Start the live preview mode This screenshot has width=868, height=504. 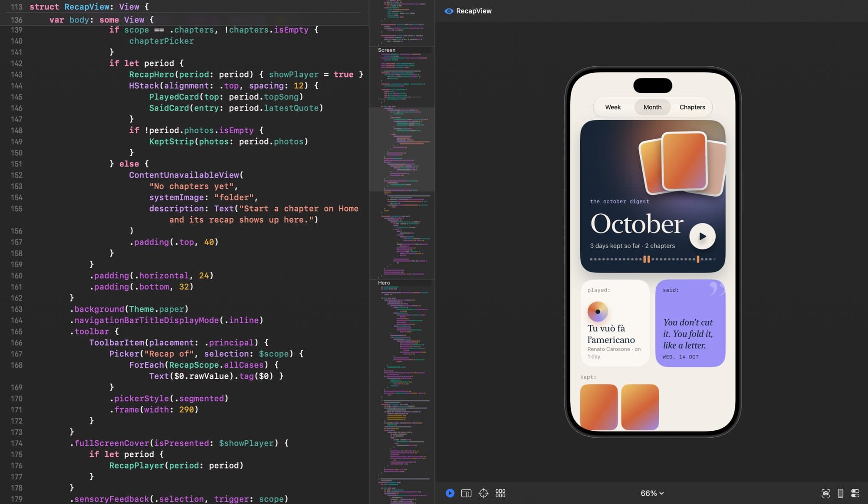(x=450, y=493)
